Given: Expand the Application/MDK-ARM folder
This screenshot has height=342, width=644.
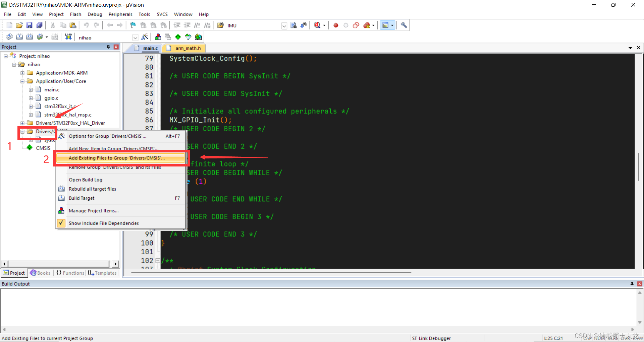Looking at the screenshot, I should click(22, 73).
